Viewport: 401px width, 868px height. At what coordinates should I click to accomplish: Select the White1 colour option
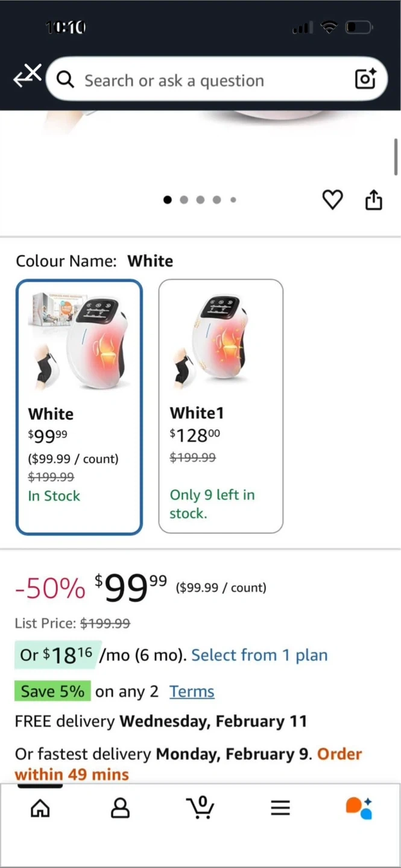click(221, 406)
